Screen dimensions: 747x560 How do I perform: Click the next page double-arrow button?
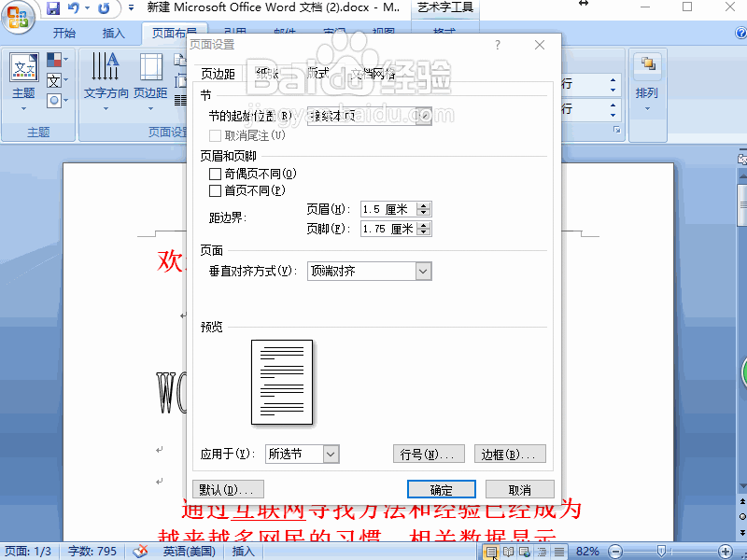tap(742, 532)
